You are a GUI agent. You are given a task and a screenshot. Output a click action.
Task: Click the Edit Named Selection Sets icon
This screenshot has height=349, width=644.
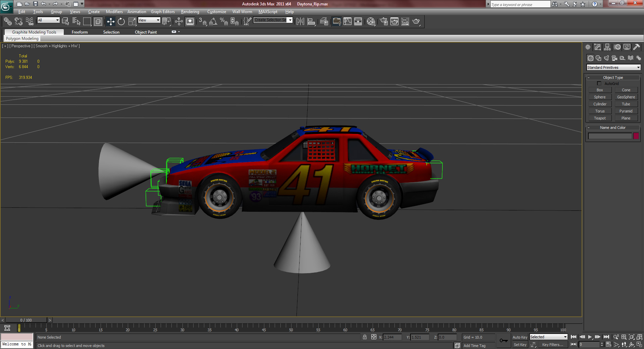247,21
